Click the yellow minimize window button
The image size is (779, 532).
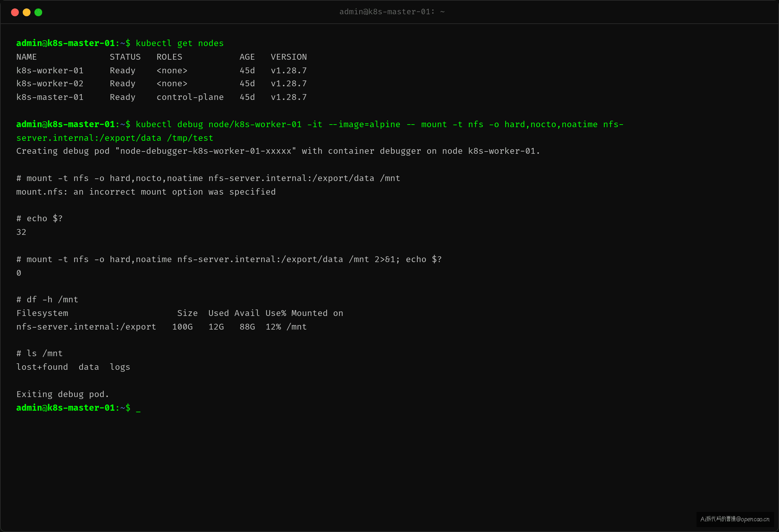pos(27,12)
